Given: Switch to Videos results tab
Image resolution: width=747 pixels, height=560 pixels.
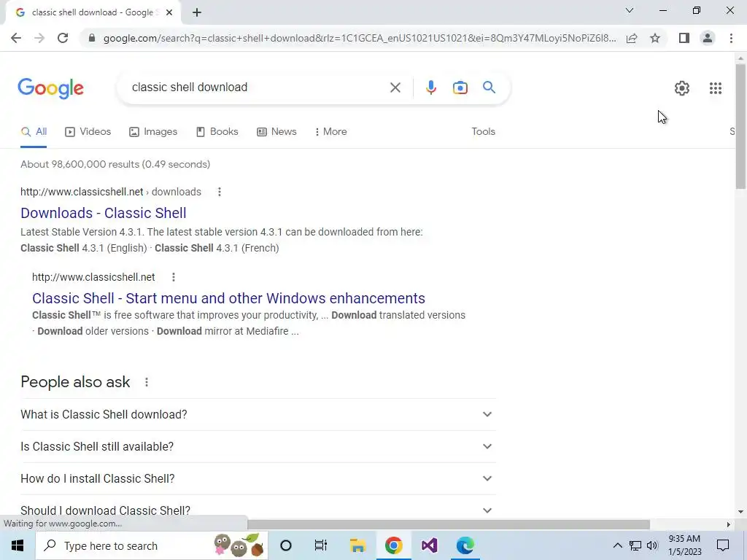Looking at the screenshot, I should click(88, 132).
